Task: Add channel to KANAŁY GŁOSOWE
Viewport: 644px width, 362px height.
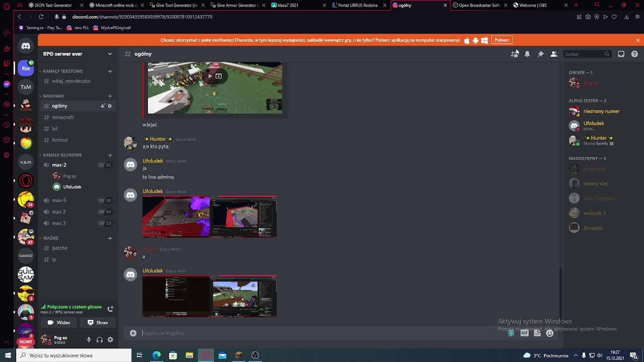Action: point(110,155)
